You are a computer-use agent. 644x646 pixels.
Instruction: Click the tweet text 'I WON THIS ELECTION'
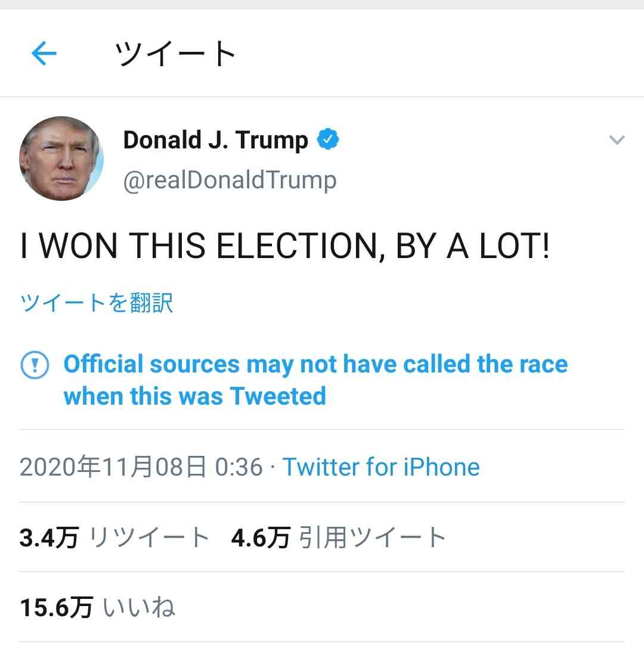[285, 246]
